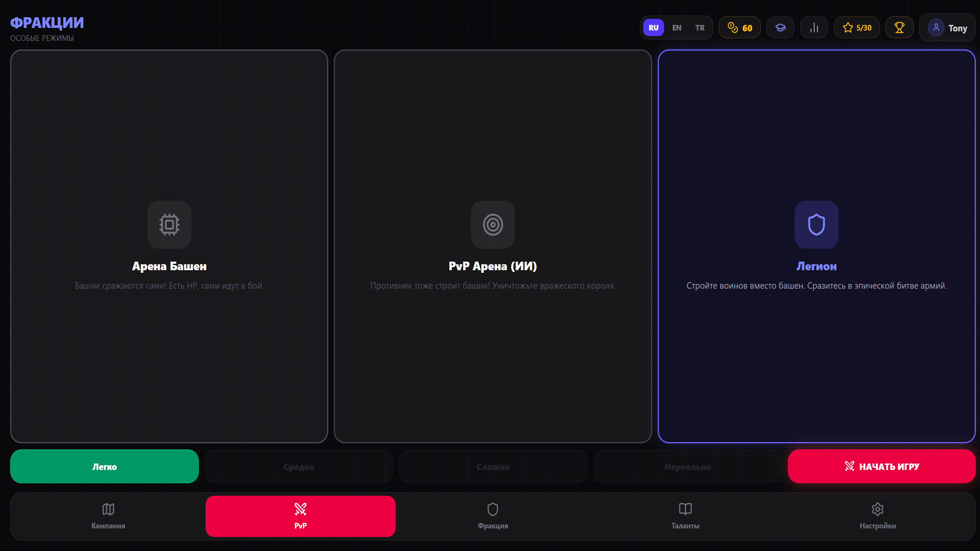This screenshot has width=980, height=551.
Task: Open the graduation cap tutorial icon
Action: pyautogui.click(x=780, y=28)
